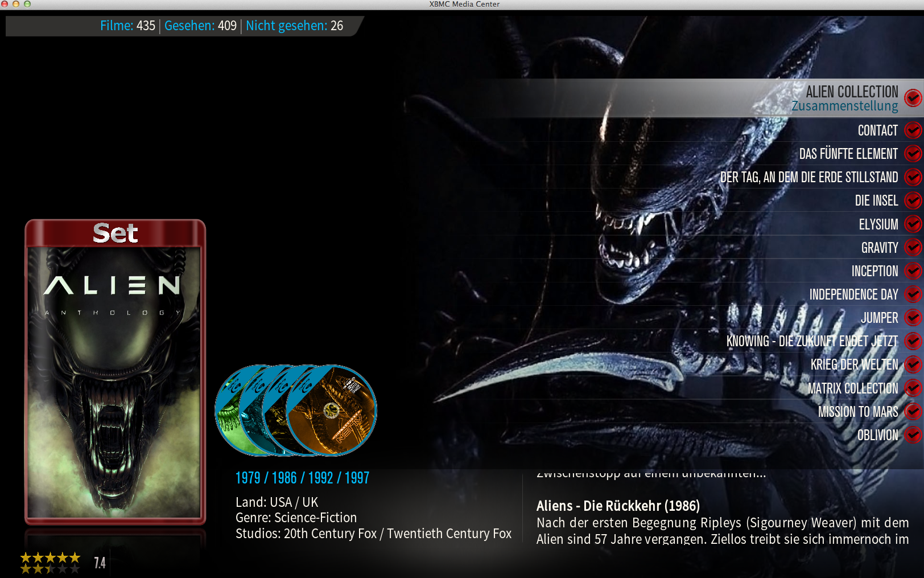This screenshot has width=924, height=578.
Task: Choose MISSION TO MARS from list
Action: (858, 411)
